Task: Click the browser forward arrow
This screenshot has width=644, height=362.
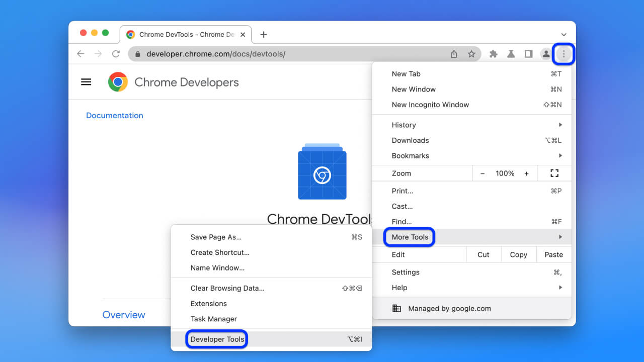Action: tap(98, 54)
